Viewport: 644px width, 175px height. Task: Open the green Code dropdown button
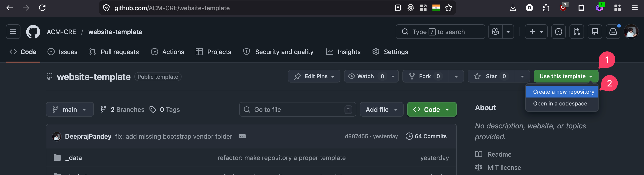(432, 110)
